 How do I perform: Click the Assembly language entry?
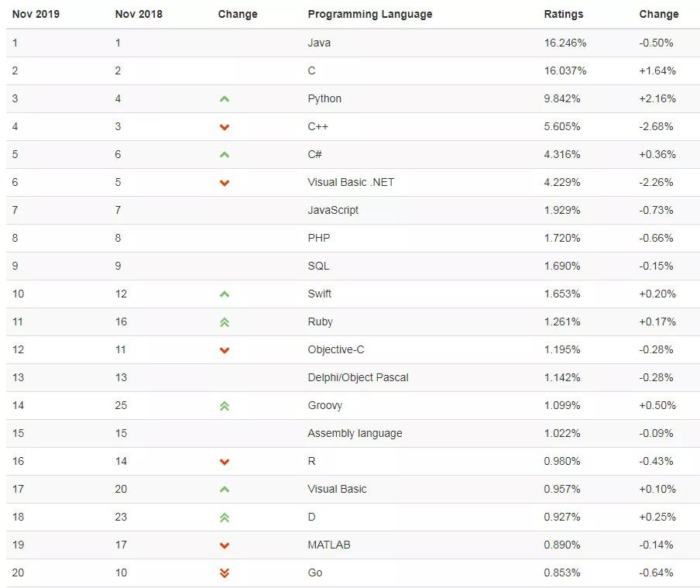(355, 433)
